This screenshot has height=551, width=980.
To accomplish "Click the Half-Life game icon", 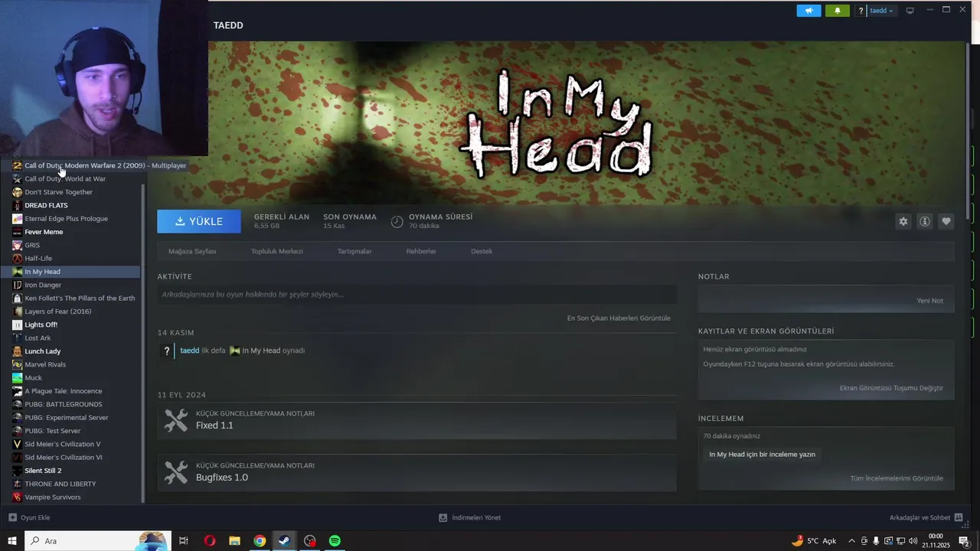I will point(17,259).
